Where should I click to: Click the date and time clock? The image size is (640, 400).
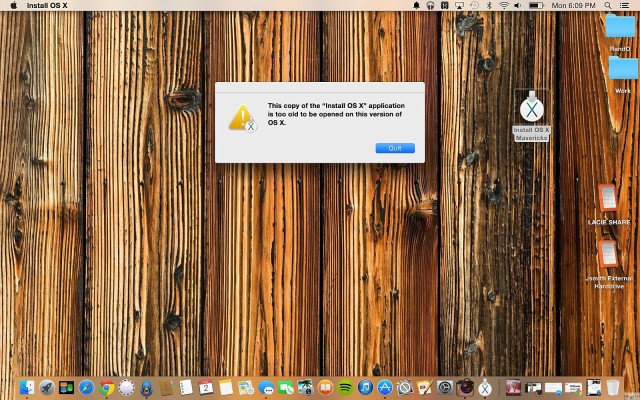pyautogui.click(x=574, y=6)
